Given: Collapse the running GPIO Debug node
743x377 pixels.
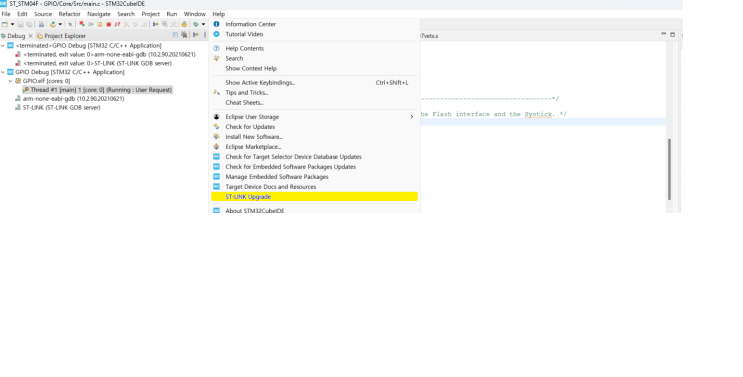Looking at the screenshot, I should click(x=3, y=72).
